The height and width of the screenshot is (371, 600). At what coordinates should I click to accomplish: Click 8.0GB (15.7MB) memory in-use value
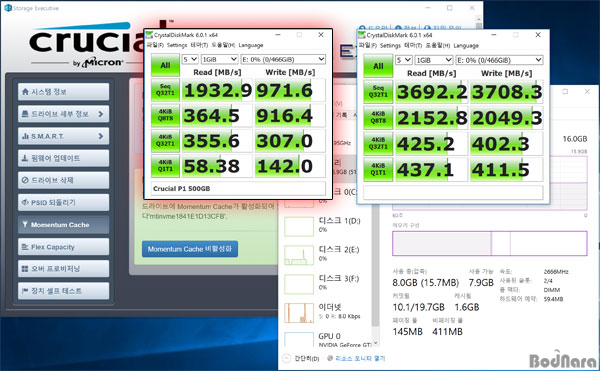(x=426, y=283)
